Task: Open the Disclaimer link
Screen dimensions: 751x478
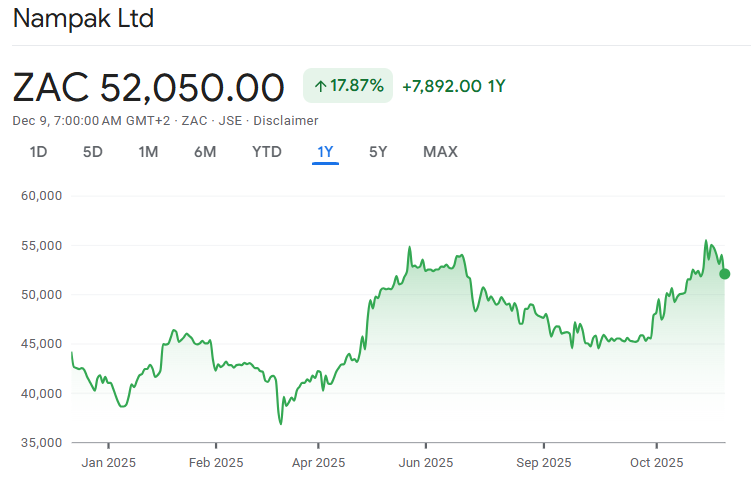Action: (x=286, y=121)
